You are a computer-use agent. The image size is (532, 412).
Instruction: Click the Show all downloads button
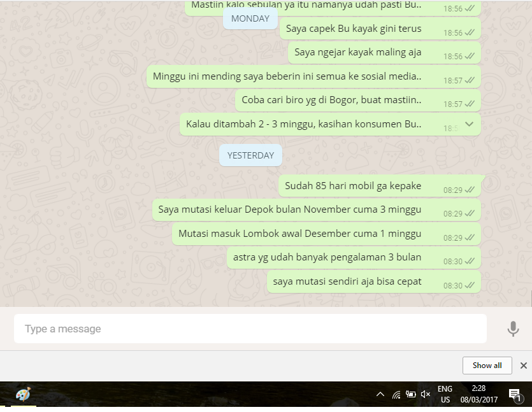pyautogui.click(x=487, y=366)
